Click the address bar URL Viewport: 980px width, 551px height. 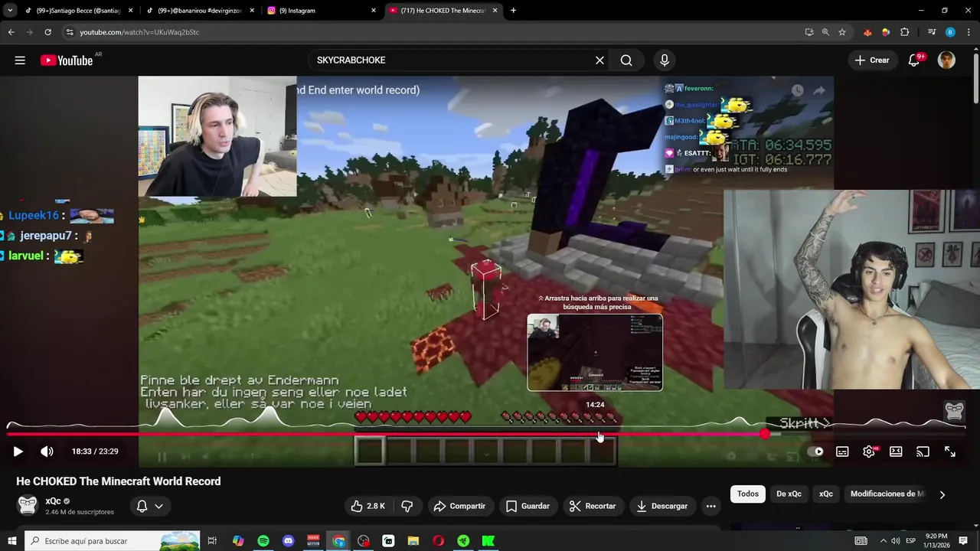click(x=139, y=32)
